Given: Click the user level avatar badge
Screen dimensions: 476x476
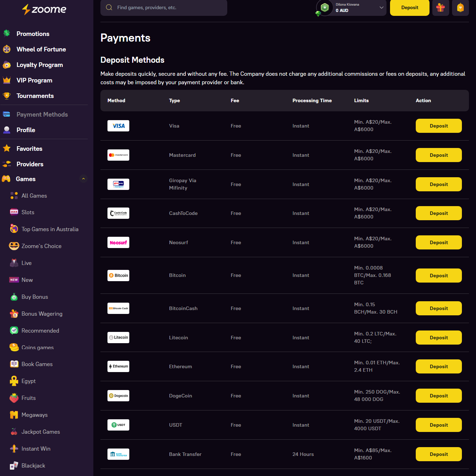Looking at the screenshot, I should [x=324, y=8].
